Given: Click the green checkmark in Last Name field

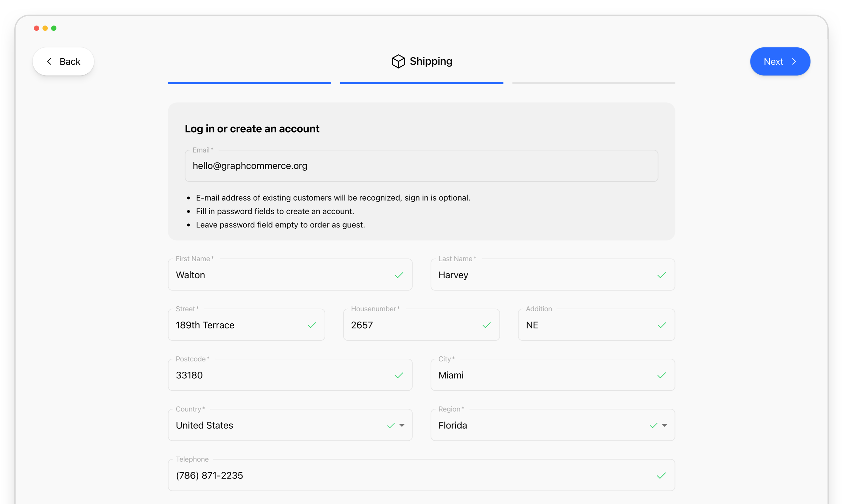Looking at the screenshot, I should 661,275.
